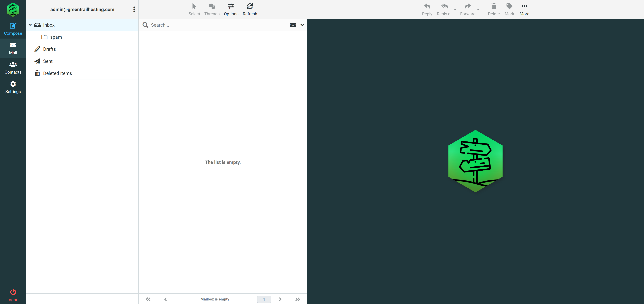
Task: Open the list Options icon
Action: [x=231, y=6]
